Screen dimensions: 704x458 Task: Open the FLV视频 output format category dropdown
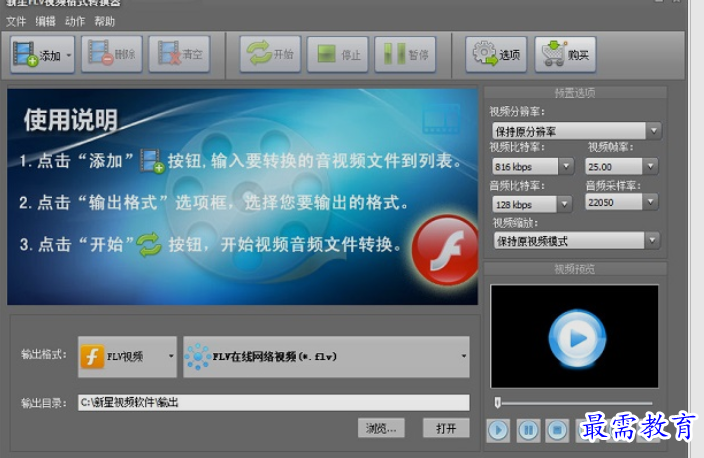[x=128, y=357]
